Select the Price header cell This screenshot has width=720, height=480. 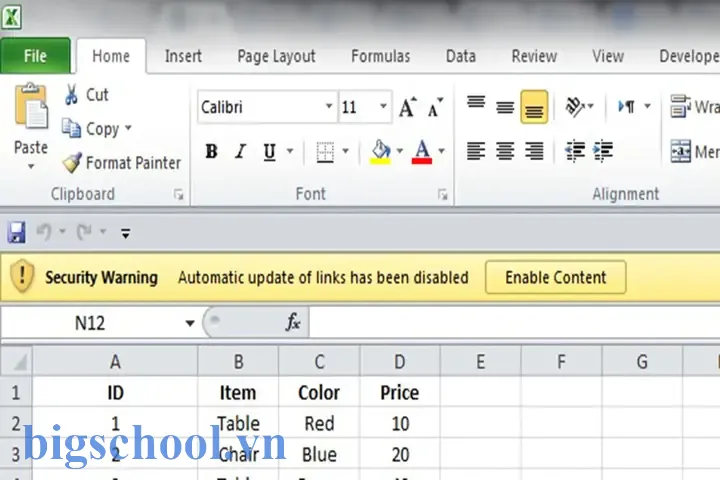click(399, 392)
